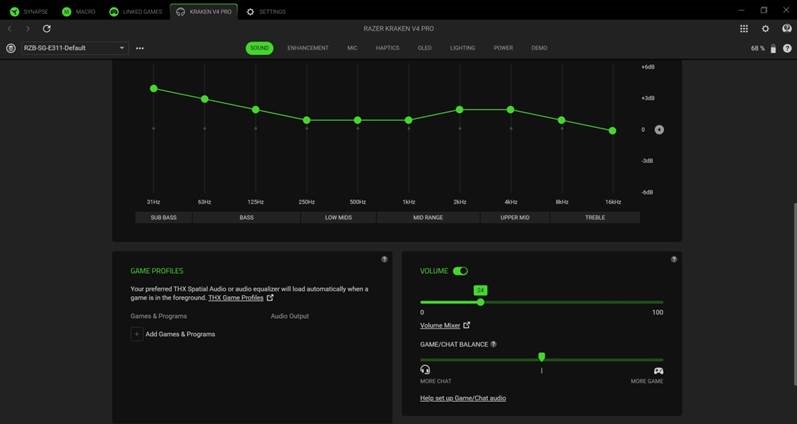Select the Bass band
797x424 pixels.
pyautogui.click(x=247, y=218)
